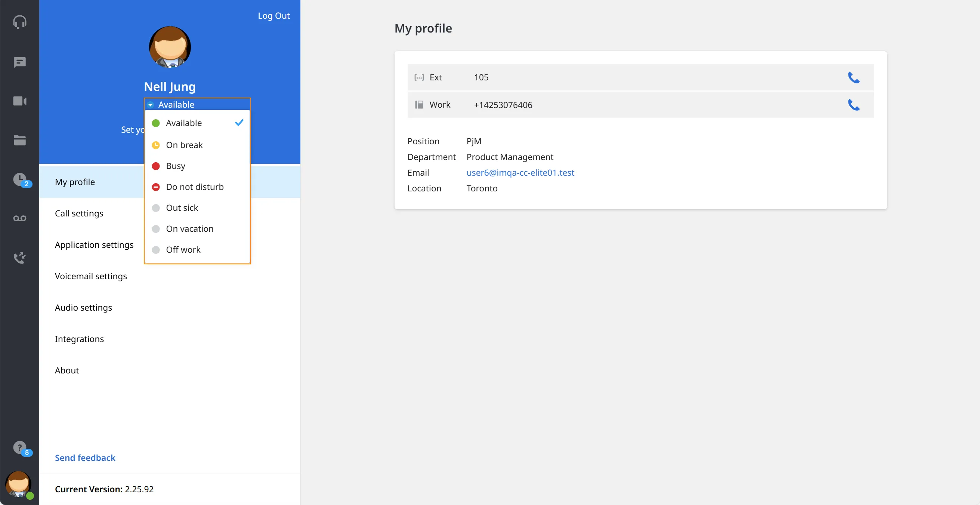The image size is (980, 505).
Task: Click Toronto location text
Action: 482,188
